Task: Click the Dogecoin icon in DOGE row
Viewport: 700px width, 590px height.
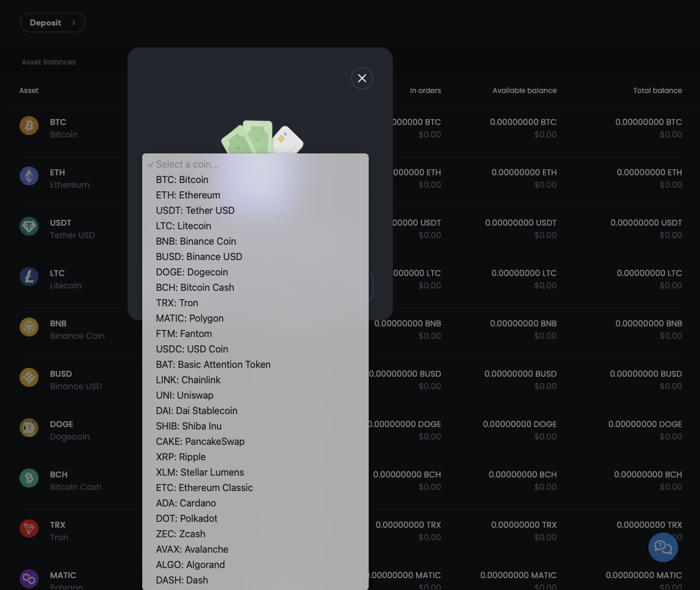Action: 29,428
